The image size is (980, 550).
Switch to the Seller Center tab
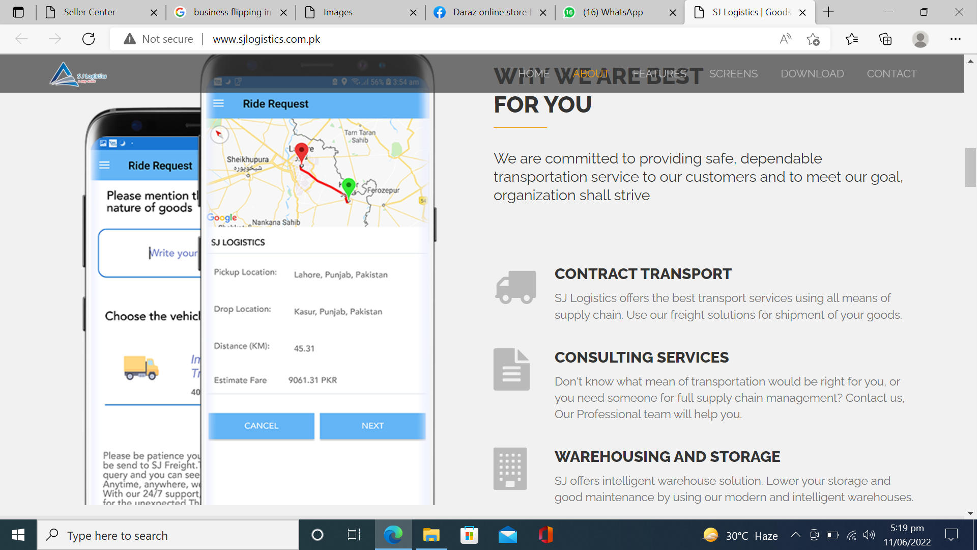pyautogui.click(x=90, y=12)
